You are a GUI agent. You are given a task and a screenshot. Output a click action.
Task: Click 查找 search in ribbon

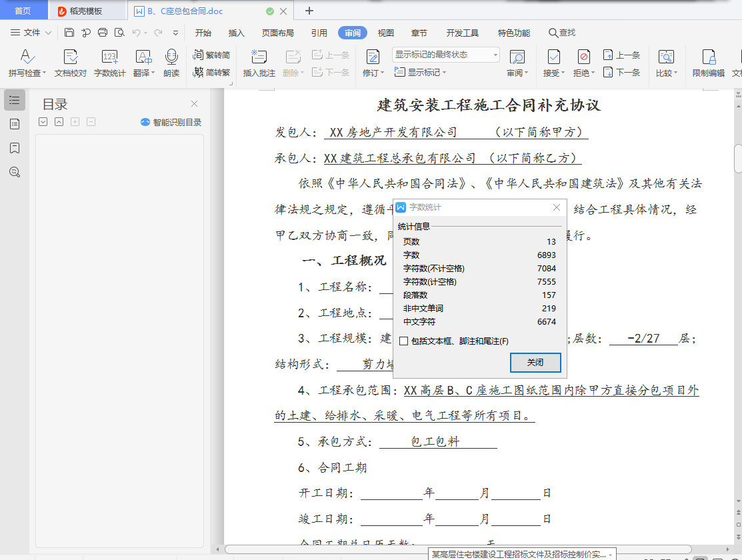pos(562,33)
